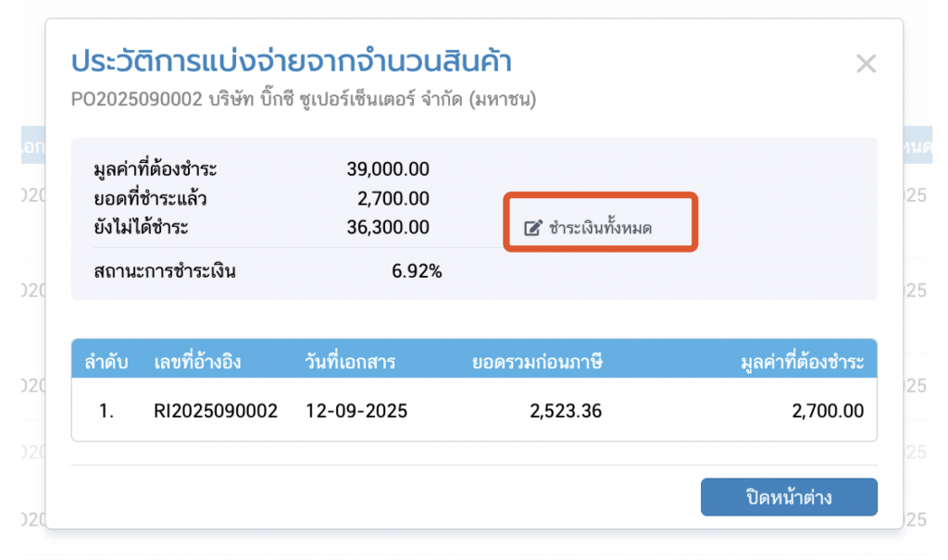
Task: Click the unpaid amount 36,300.00
Action: [387, 227]
